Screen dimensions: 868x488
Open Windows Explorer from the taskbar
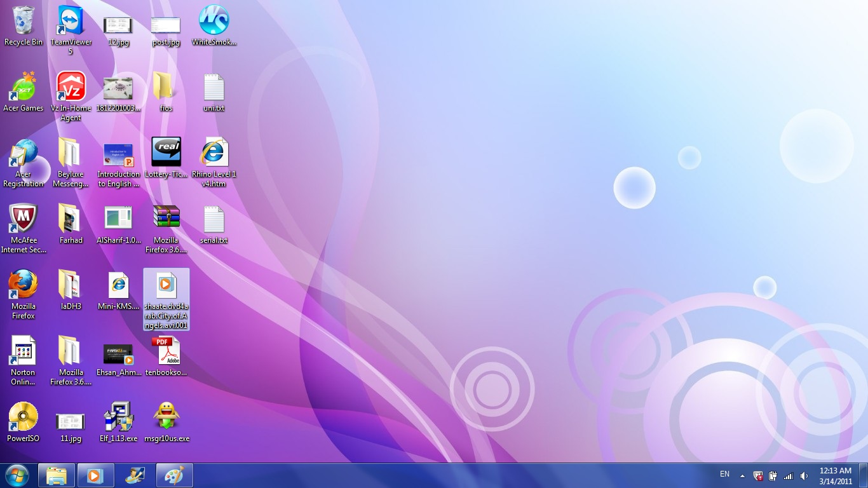click(57, 475)
